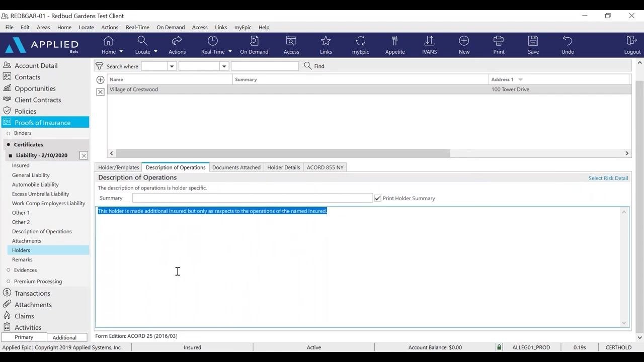Image resolution: width=644 pixels, height=362 pixels.
Task: Select the Village of Crestwood holder row
Action: [x=369, y=89]
